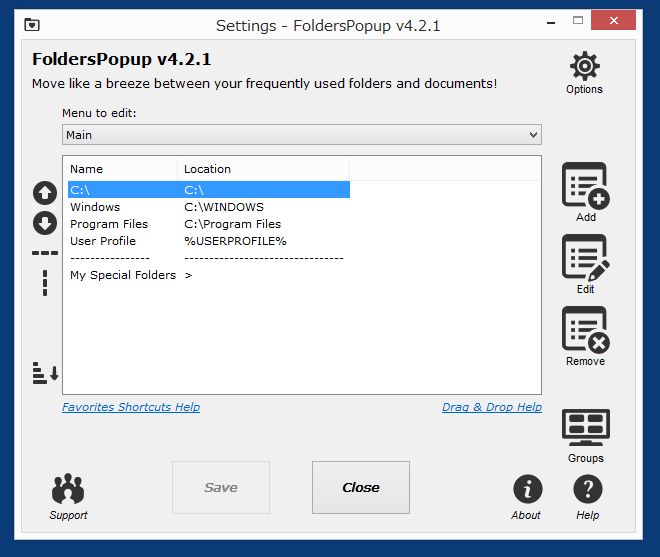Minimize the Settings window
The height and width of the screenshot is (557, 660).
point(551,23)
